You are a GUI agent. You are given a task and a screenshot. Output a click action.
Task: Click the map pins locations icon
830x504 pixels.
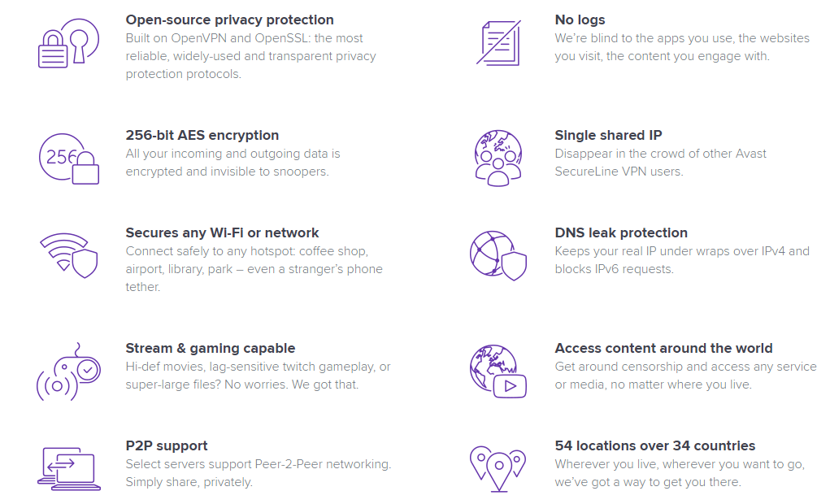click(498, 469)
